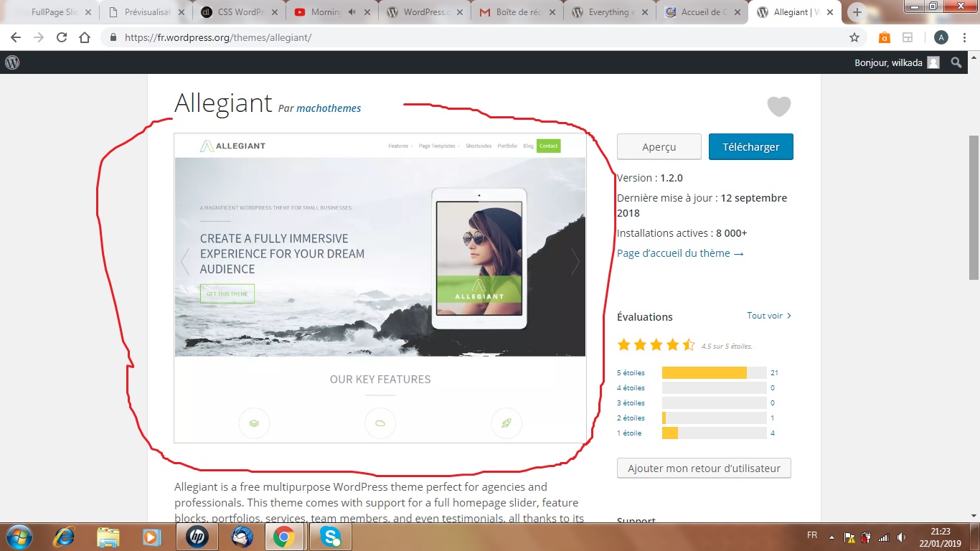Screen dimensions: 980x551
Task: Click the wilkada user avatar
Action: [933, 62]
